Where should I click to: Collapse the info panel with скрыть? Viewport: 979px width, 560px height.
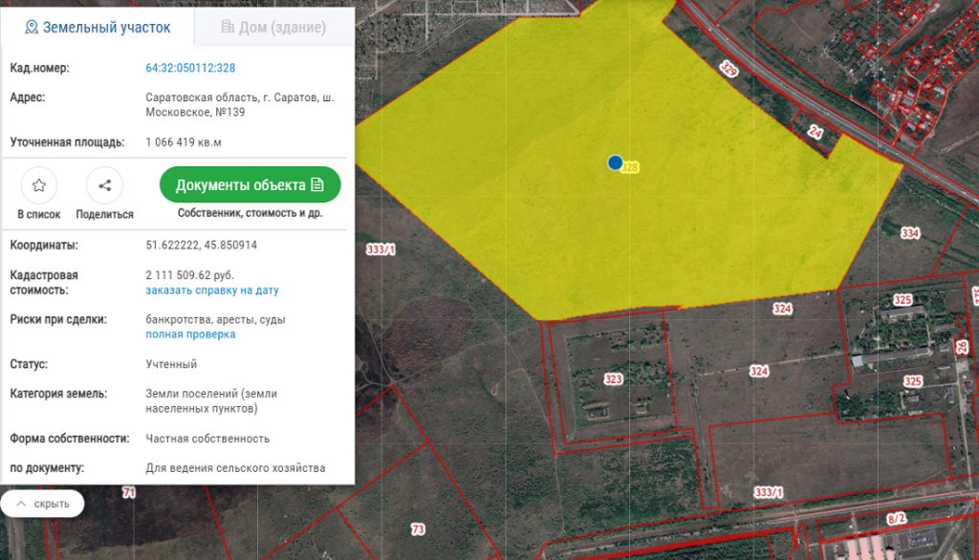(x=42, y=504)
